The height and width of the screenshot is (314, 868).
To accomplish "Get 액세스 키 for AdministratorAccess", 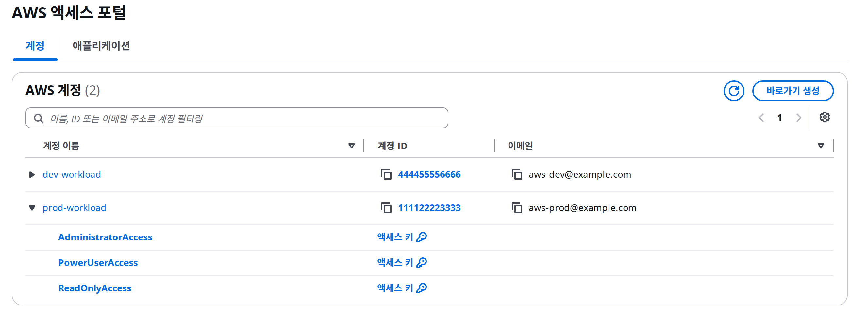I will pos(402,237).
